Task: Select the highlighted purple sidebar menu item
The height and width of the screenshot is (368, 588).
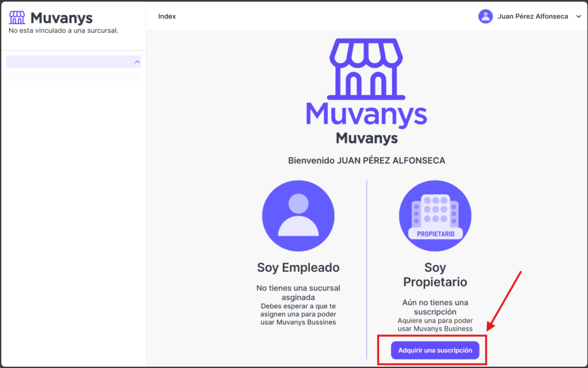Action: (x=69, y=62)
